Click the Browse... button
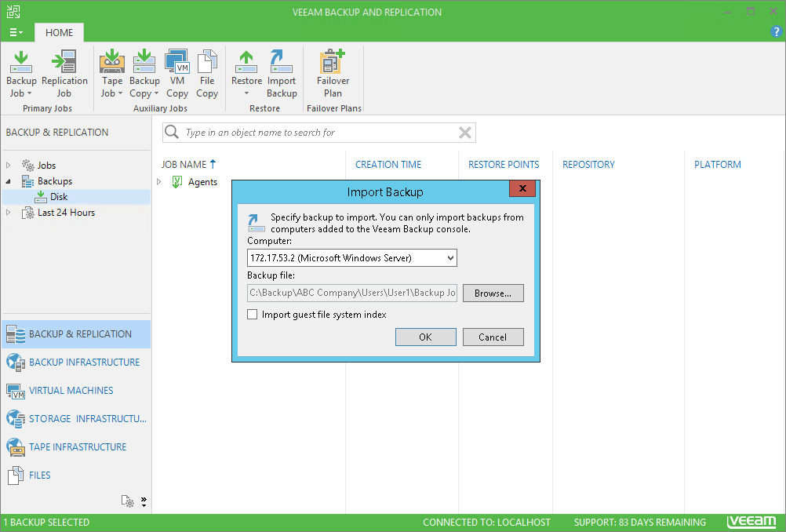The image size is (786, 532). [x=493, y=293]
